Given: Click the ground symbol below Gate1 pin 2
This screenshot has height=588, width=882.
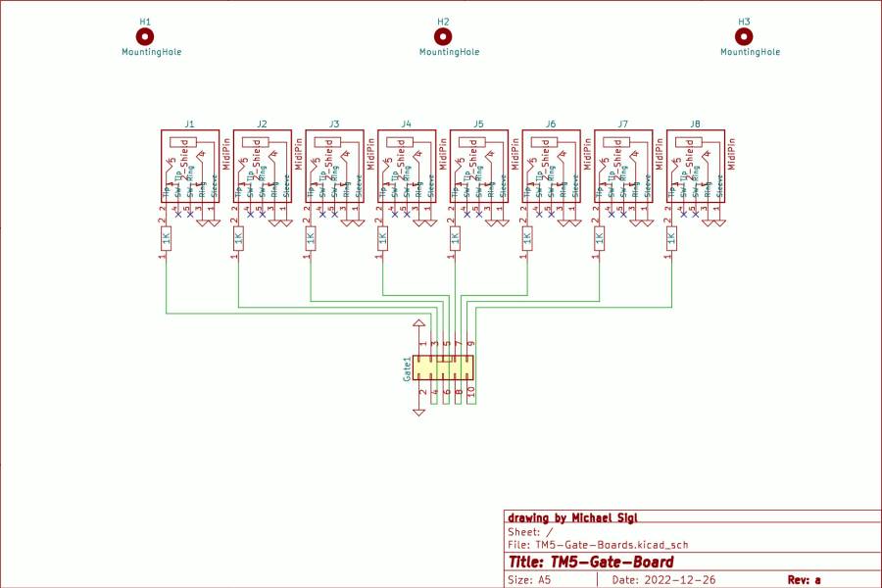Looking at the screenshot, I should (x=418, y=411).
